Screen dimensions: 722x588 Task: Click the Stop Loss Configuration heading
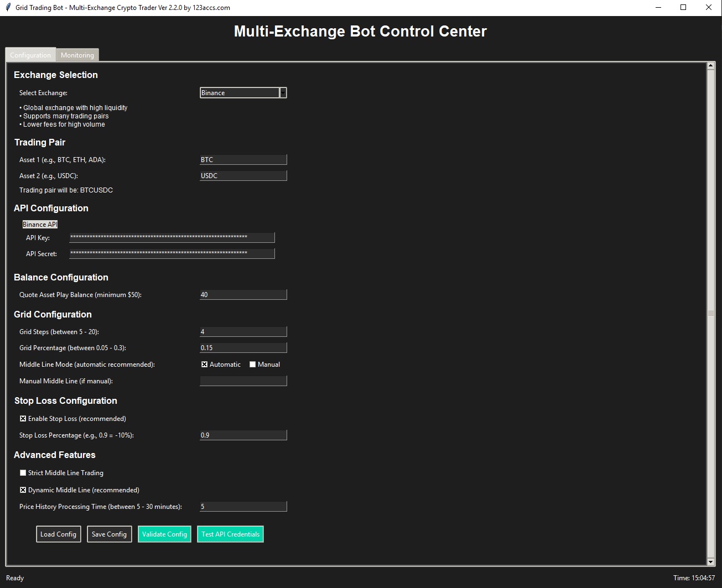pos(66,401)
